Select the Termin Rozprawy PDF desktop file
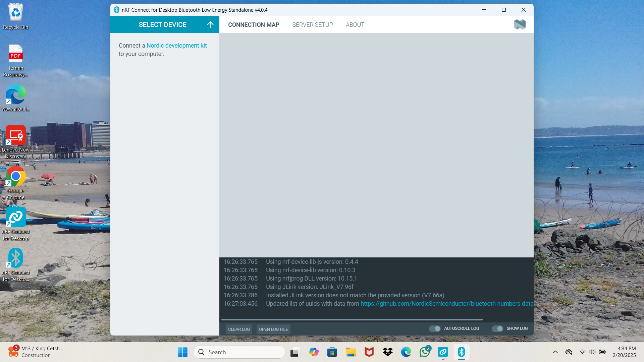The height and width of the screenshot is (362, 644). point(15,61)
